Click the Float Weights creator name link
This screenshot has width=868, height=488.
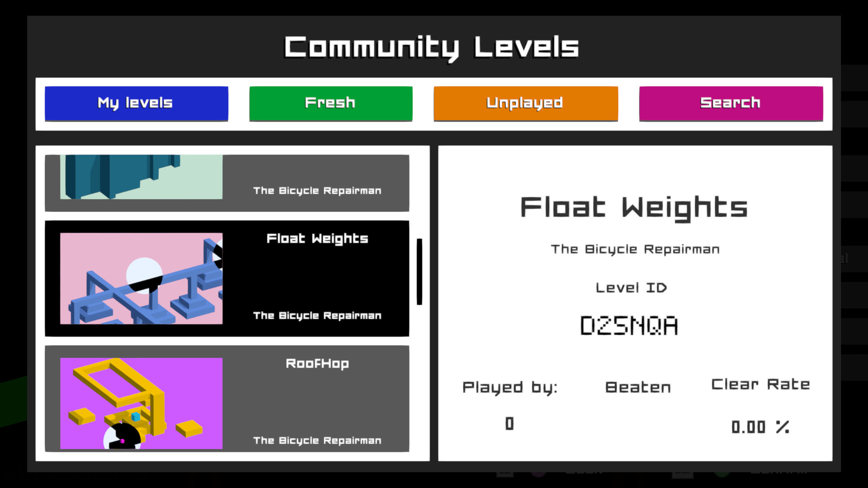[635, 249]
